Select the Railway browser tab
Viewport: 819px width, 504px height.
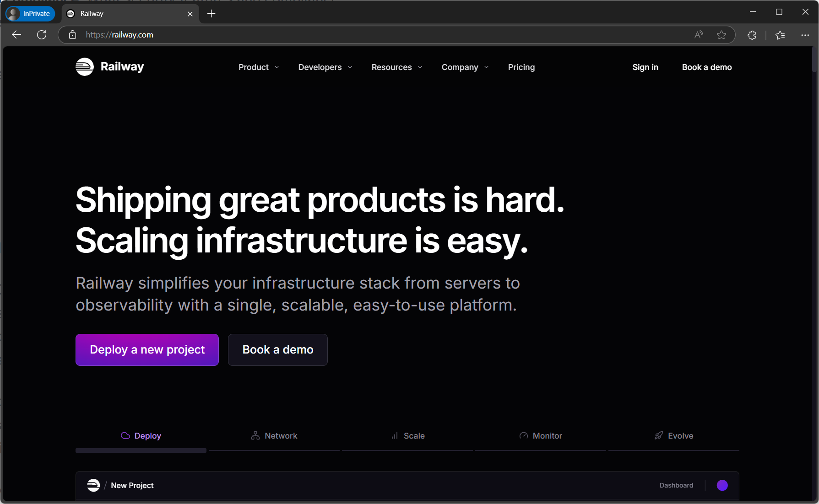(130, 14)
